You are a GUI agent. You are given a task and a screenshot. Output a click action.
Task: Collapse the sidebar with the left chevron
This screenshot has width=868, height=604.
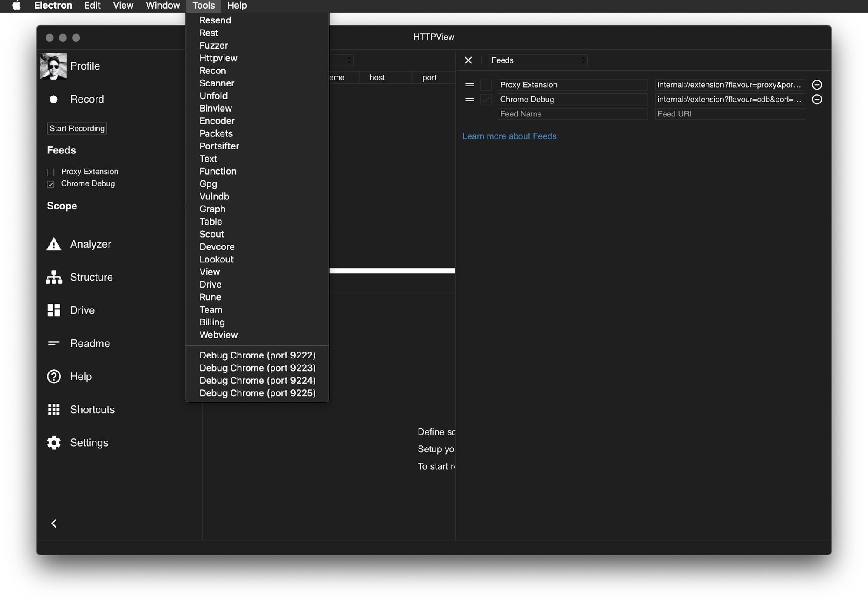pyautogui.click(x=54, y=524)
